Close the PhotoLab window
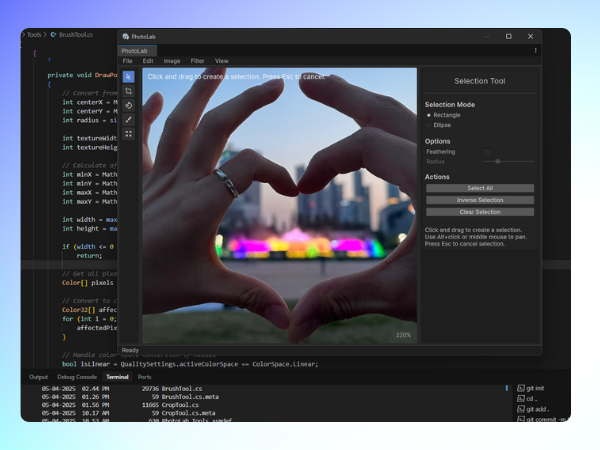 (x=530, y=36)
